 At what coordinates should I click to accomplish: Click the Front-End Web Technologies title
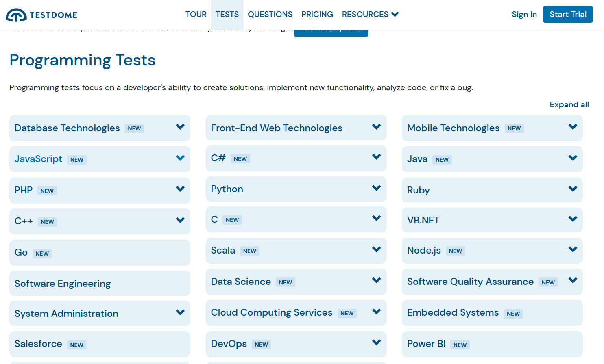(277, 128)
